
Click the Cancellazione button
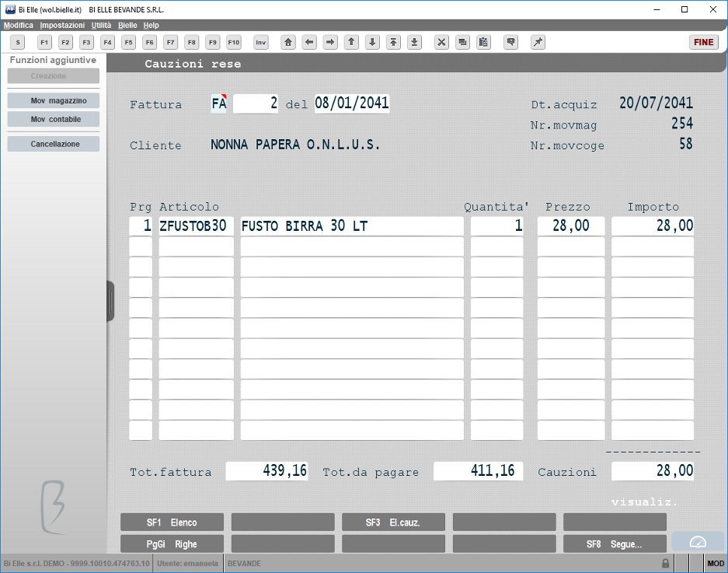(54, 144)
